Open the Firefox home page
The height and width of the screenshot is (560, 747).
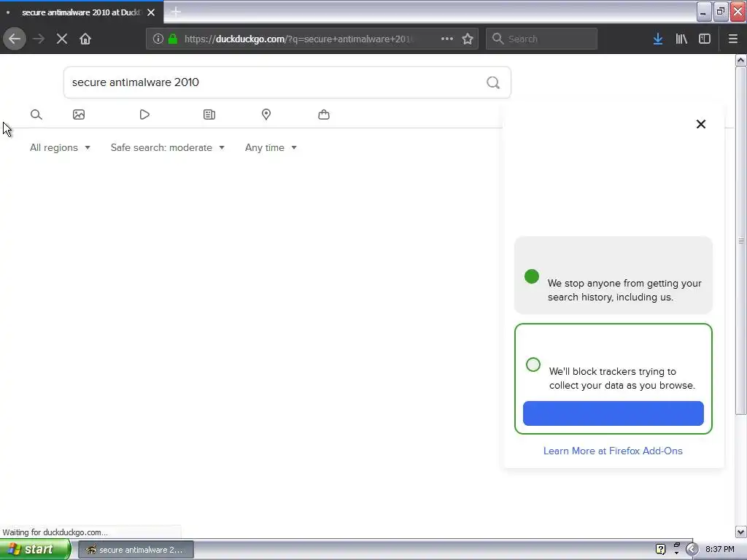coord(85,39)
